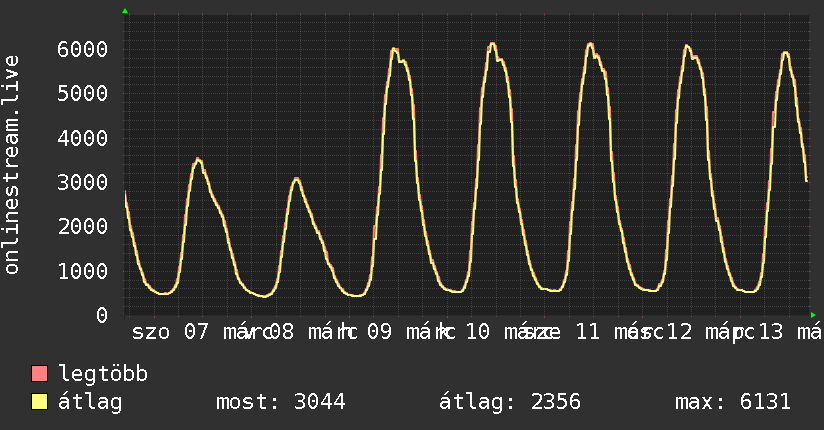Screen dimensions: 824x430
Task: Click the 'most: 3044' value
Action: (x=281, y=402)
